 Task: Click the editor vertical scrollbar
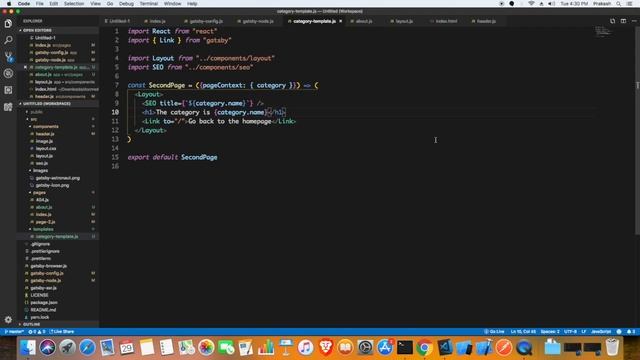(x=637, y=131)
